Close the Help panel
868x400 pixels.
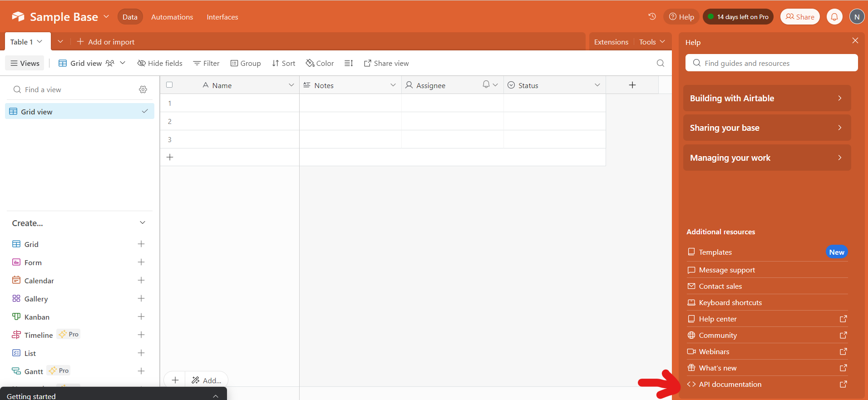[x=855, y=40]
